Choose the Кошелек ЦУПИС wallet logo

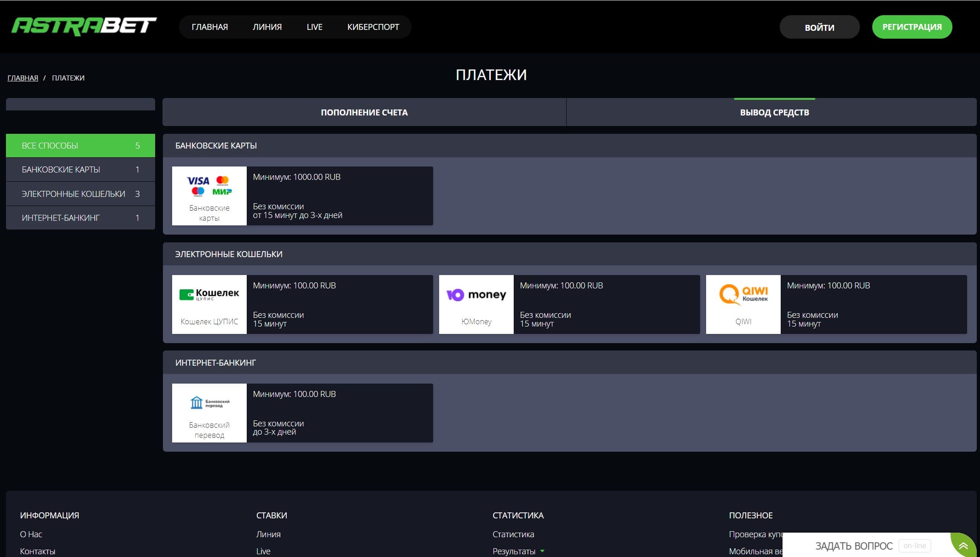coord(209,294)
